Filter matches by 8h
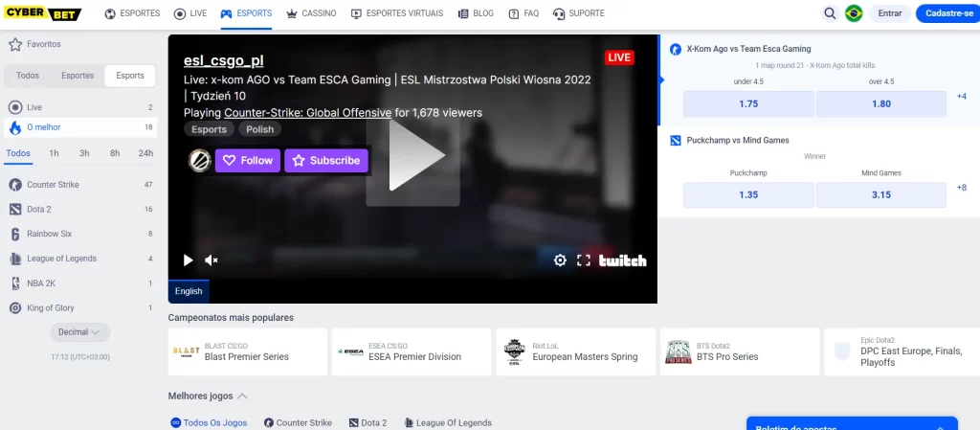Screen dimensions: 980x430 click(115, 153)
